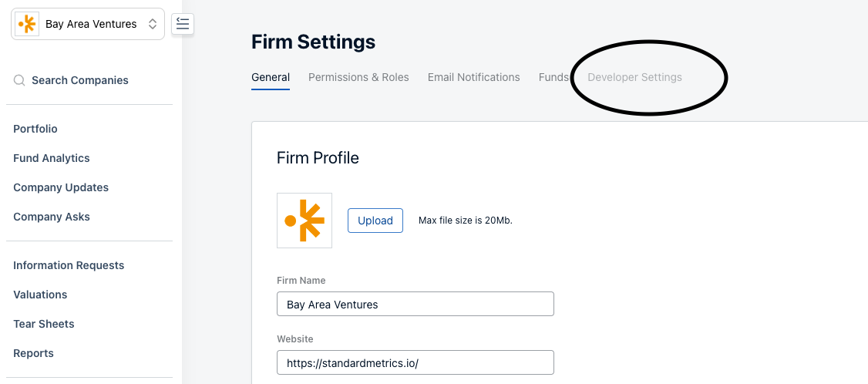Click the Firm Profile logo thumbnail
868x384 pixels.
pos(304,221)
